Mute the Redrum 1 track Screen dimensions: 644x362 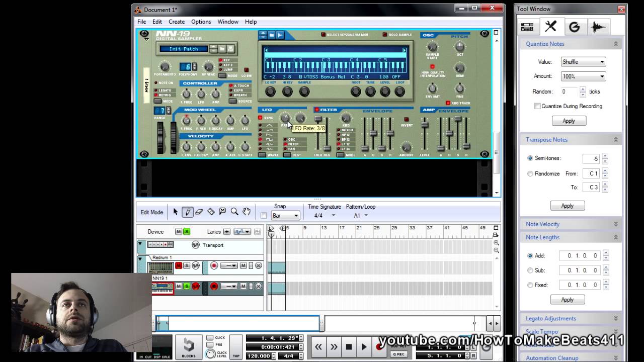(178, 265)
